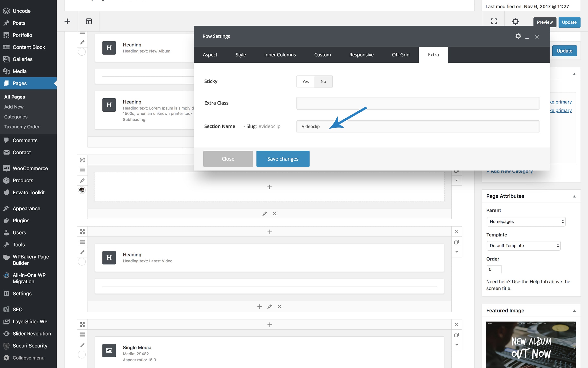Collapse the Page Attributes panel
Viewport: 588px width, 368px height.
click(x=574, y=196)
